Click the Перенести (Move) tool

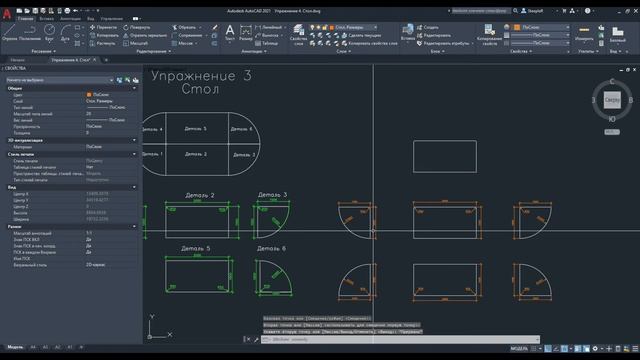click(x=103, y=27)
